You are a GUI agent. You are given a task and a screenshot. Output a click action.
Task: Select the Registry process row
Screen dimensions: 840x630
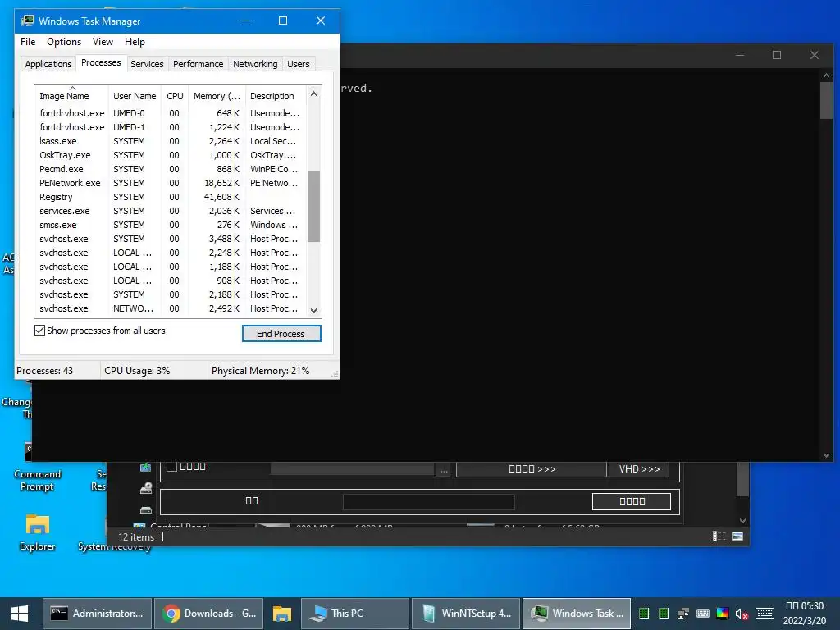[171, 197]
